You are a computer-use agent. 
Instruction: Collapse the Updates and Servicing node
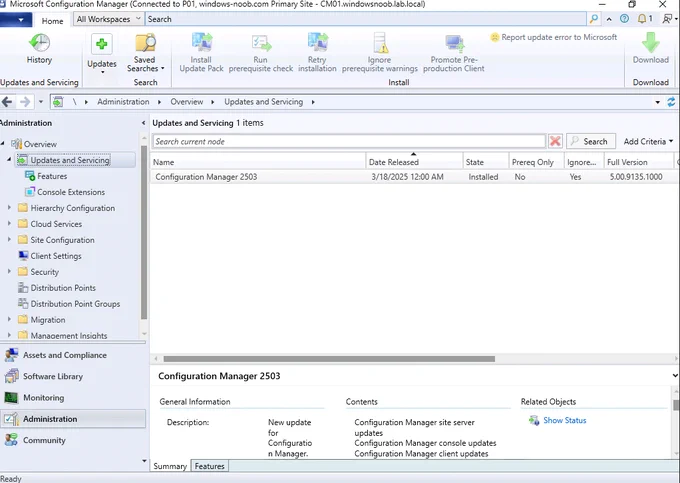point(9,160)
